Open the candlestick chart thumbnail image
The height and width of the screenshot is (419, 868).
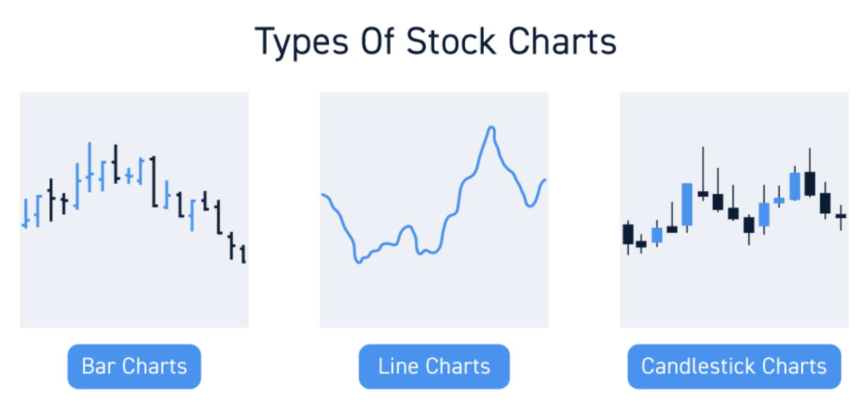tap(734, 210)
